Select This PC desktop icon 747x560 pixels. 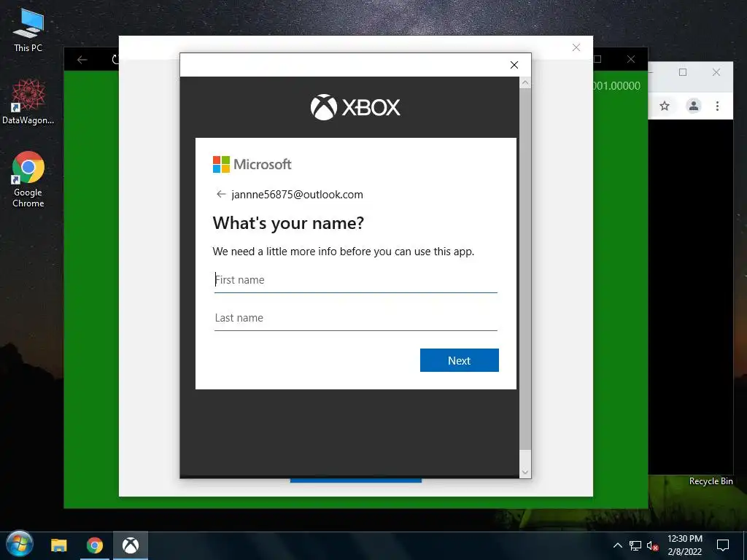pos(28,31)
